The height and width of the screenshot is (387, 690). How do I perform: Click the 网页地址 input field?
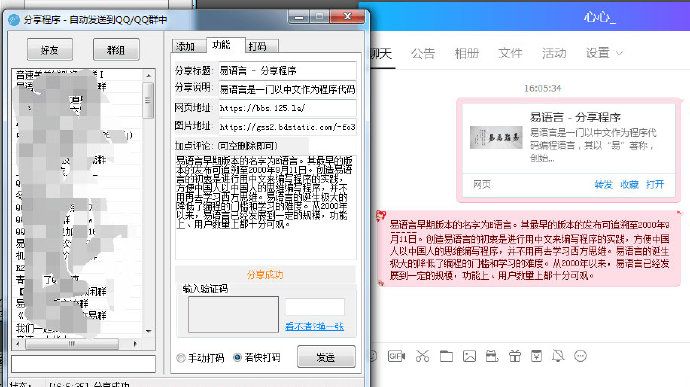click(x=287, y=108)
